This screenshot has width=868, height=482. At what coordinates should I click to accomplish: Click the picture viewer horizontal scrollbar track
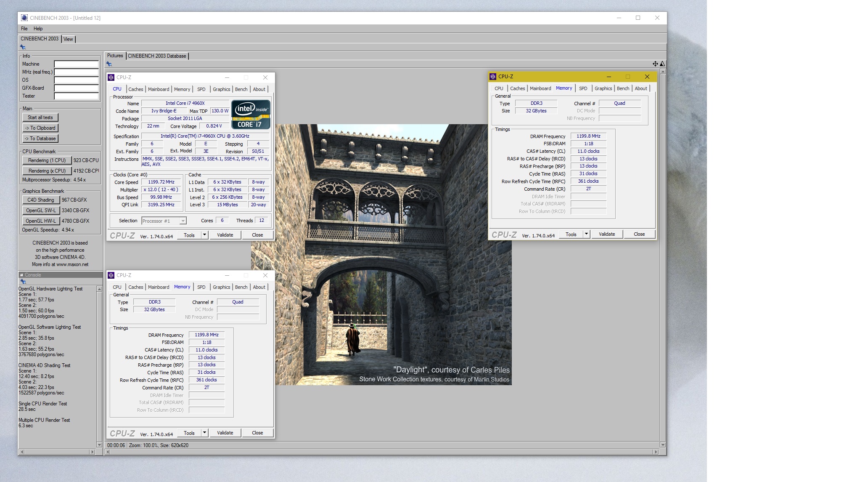click(x=381, y=452)
